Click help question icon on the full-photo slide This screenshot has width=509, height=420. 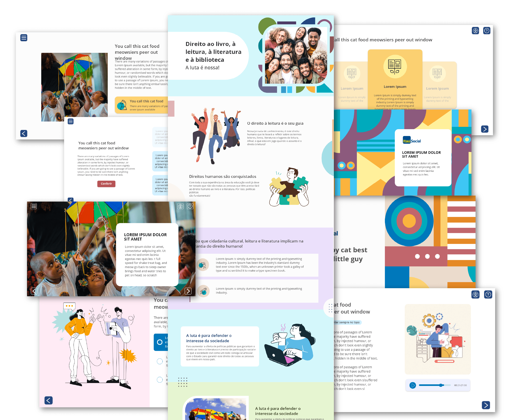pos(190,206)
